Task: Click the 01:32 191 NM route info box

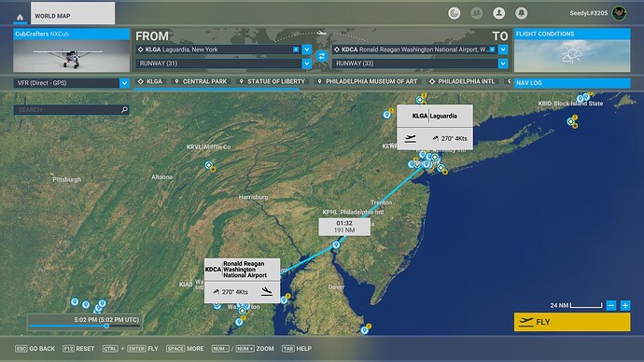Action: pyautogui.click(x=344, y=227)
